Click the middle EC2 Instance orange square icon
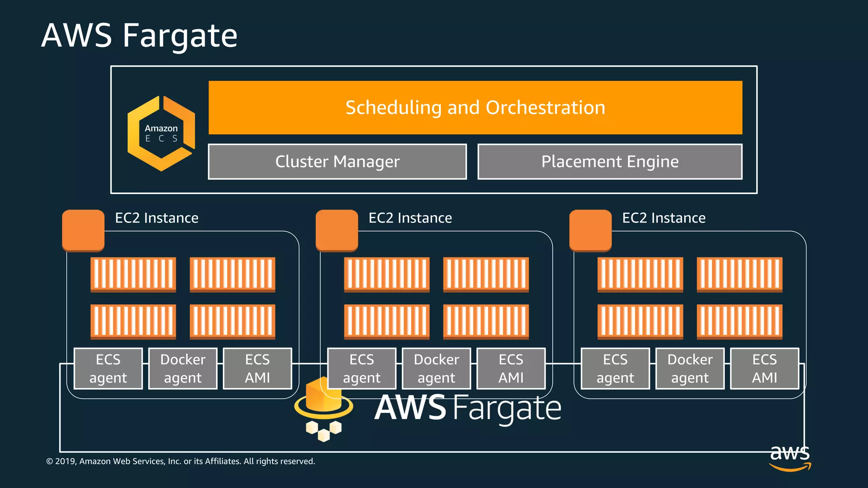 click(x=337, y=230)
